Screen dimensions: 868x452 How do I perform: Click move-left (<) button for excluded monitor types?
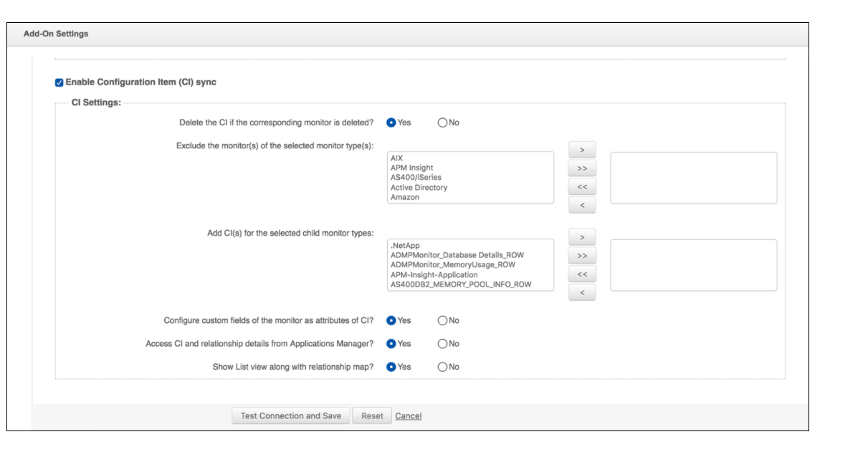click(582, 206)
